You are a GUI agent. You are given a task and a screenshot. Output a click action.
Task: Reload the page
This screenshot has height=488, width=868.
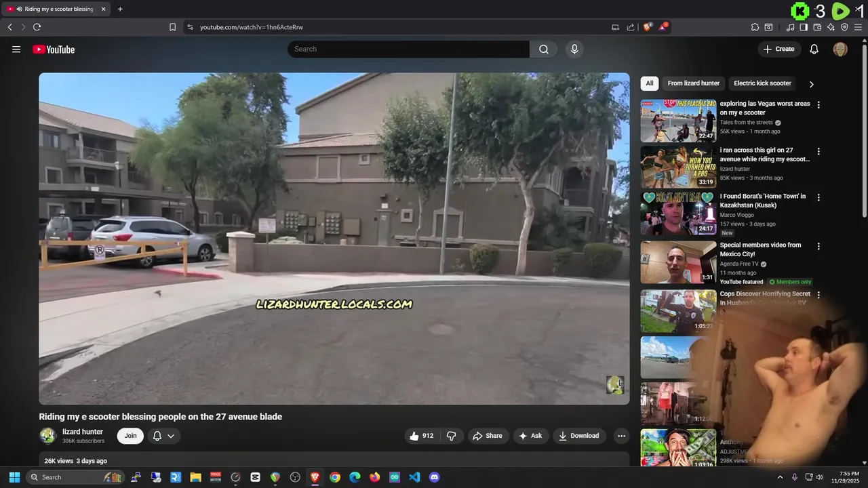(37, 27)
